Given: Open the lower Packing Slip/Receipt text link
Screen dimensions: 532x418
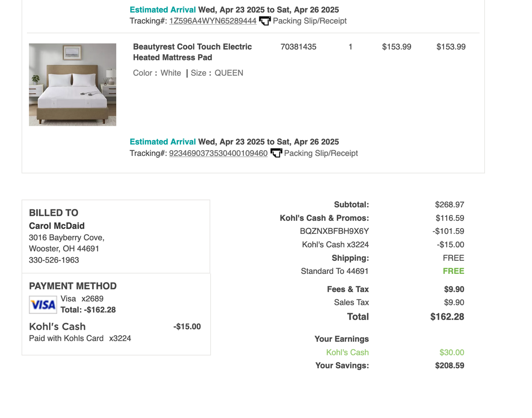Looking at the screenshot, I should [x=321, y=153].
